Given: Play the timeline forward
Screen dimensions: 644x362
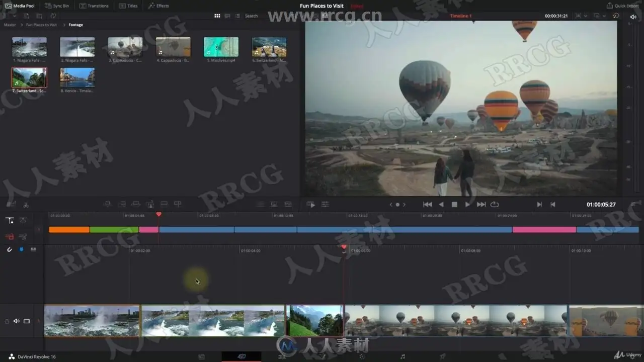Looking at the screenshot, I should (467, 204).
